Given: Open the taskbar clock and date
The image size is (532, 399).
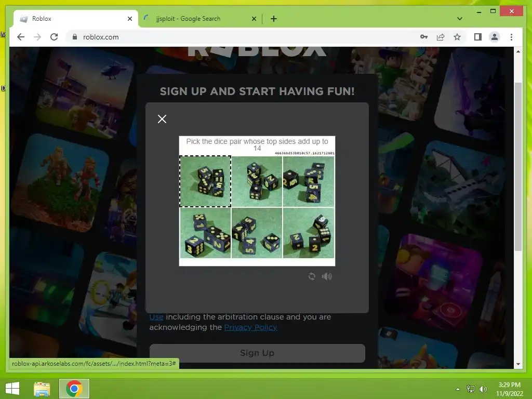Looking at the screenshot, I should [x=510, y=389].
